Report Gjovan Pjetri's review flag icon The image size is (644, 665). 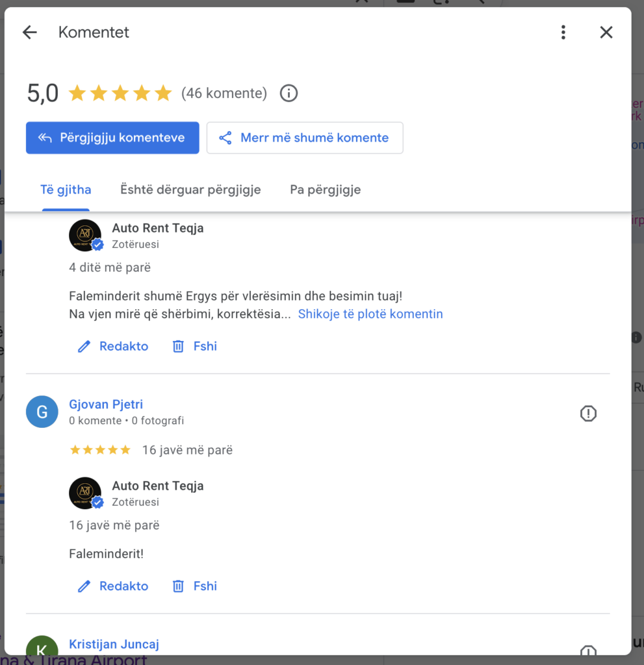pos(588,414)
